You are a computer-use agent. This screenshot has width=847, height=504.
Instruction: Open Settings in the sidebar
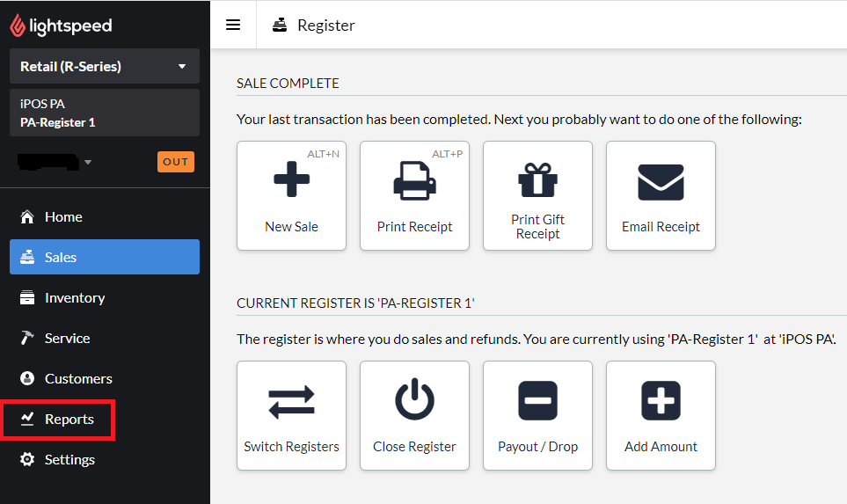[105, 460]
